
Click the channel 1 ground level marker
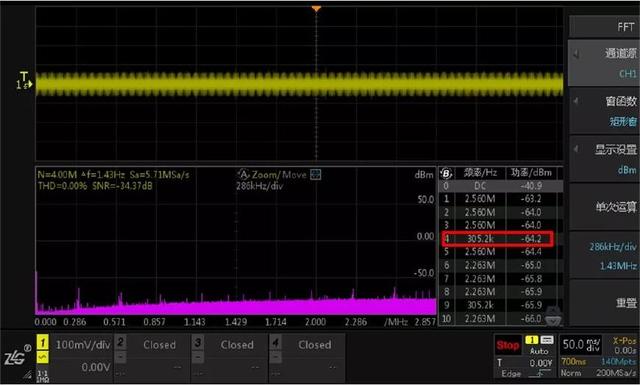(x=24, y=80)
